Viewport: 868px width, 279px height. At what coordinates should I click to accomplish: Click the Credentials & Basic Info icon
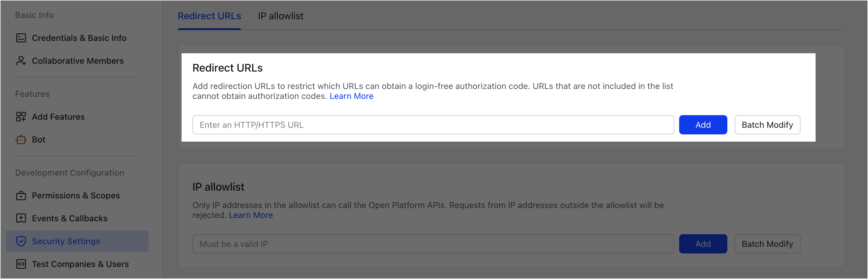[x=21, y=38]
